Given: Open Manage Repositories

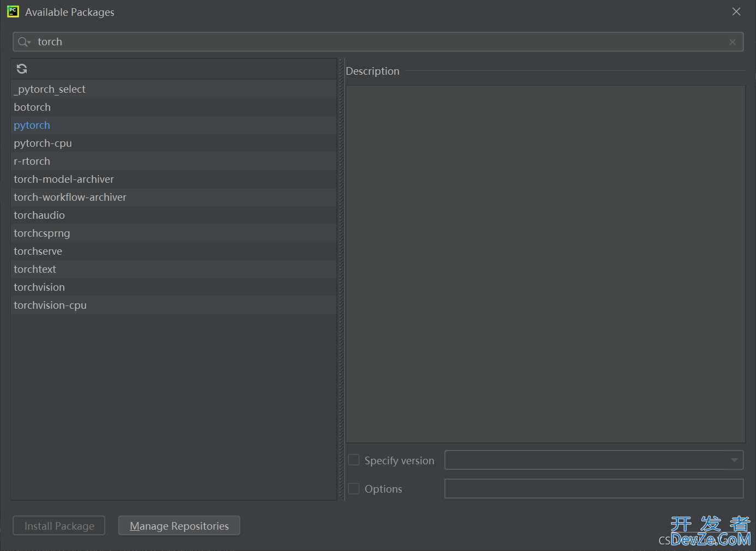Looking at the screenshot, I should (x=179, y=526).
